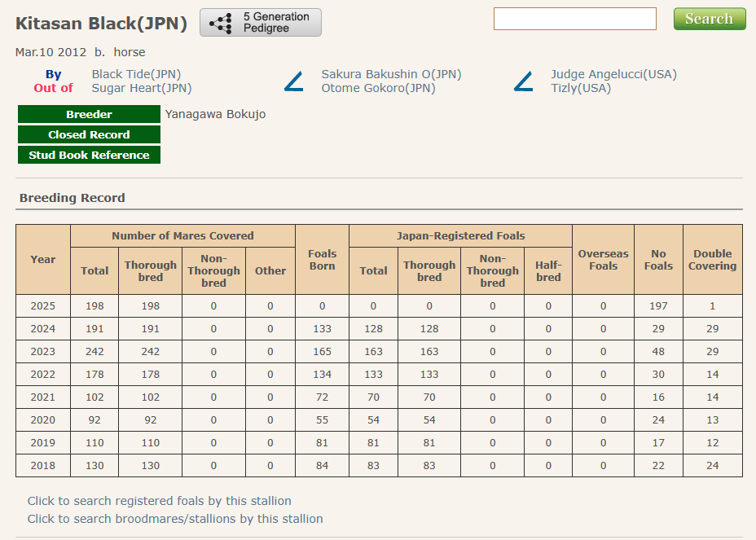Screen dimensions: 756x540
Task: Open dam Sugar Heart(JPN) link
Action: coord(142,88)
